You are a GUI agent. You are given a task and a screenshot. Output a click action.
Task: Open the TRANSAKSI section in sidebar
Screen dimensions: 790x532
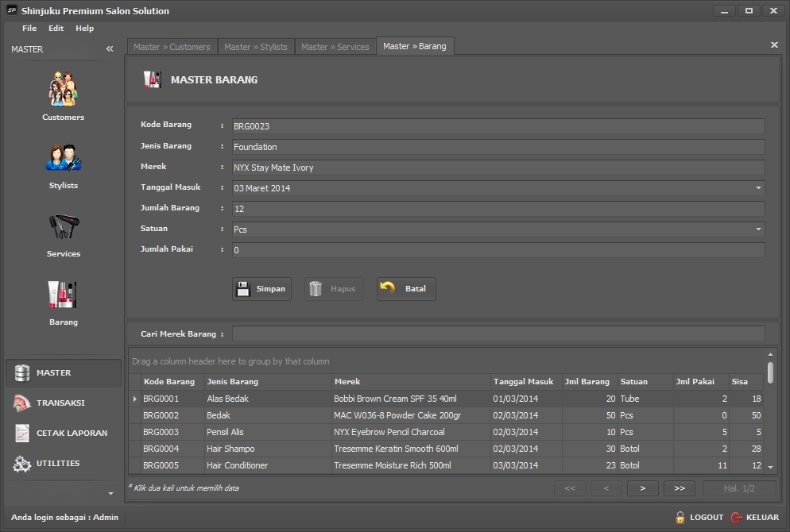[60, 403]
